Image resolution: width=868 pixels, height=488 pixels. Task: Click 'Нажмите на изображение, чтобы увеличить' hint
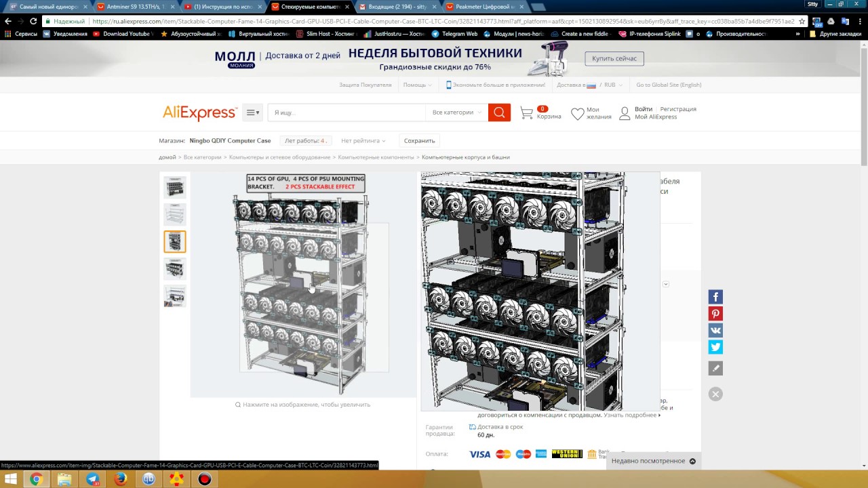pyautogui.click(x=303, y=405)
